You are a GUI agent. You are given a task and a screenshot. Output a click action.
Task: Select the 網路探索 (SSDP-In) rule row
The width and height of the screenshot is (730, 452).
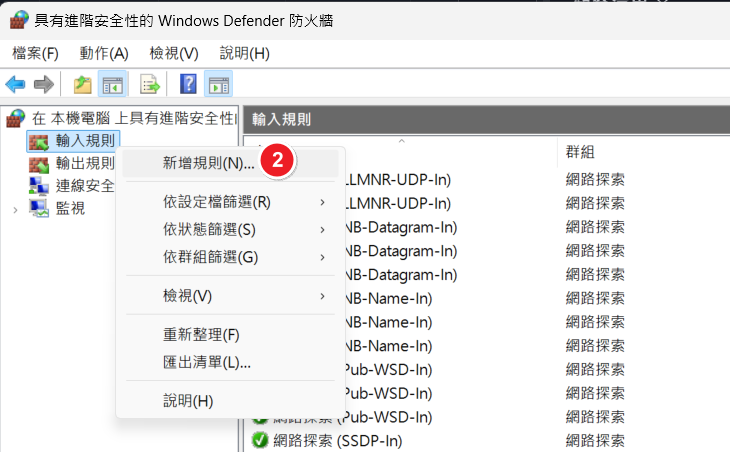pos(338,440)
